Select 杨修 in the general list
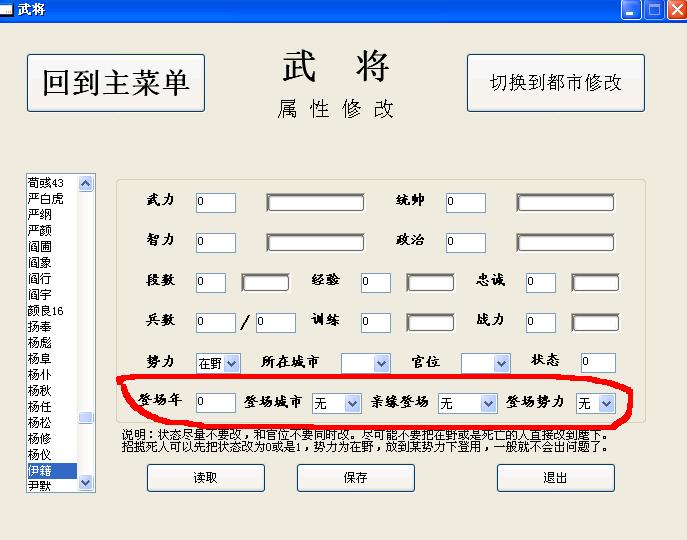The width and height of the screenshot is (687, 540). pos(52,439)
